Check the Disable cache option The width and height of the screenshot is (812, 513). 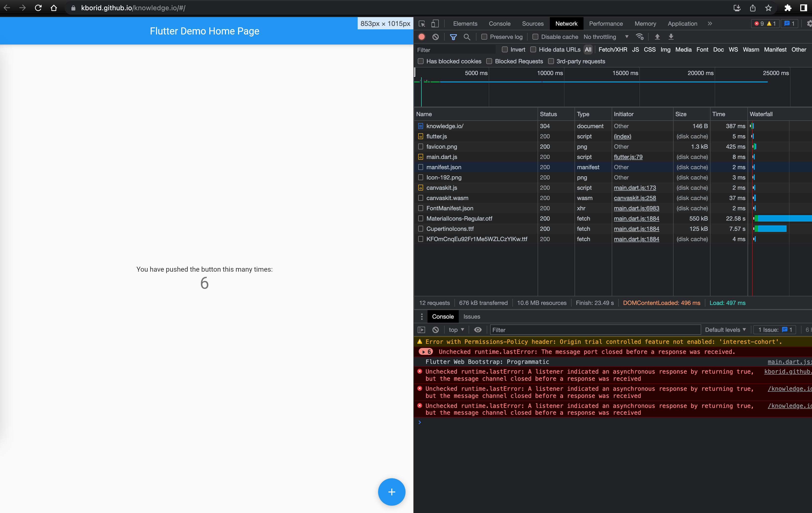coord(535,37)
